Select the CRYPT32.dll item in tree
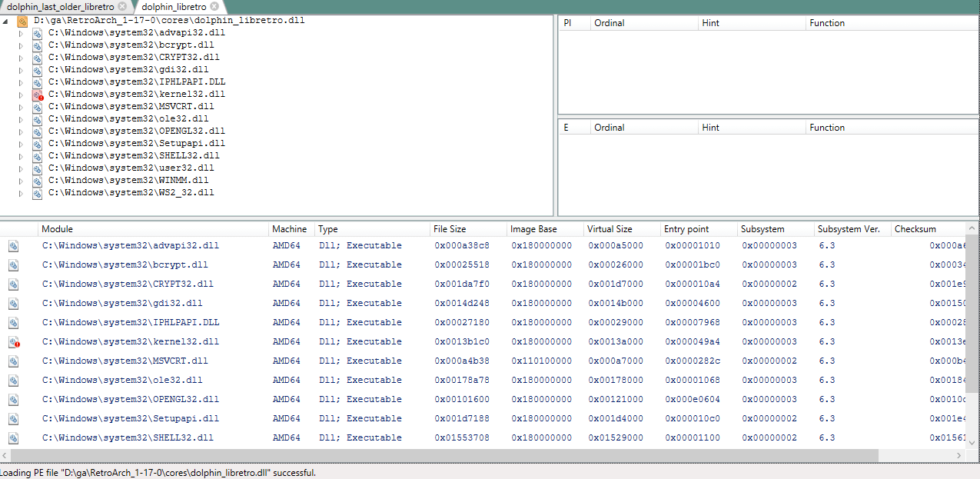Viewport: 980px width, 479px height. click(134, 58)
